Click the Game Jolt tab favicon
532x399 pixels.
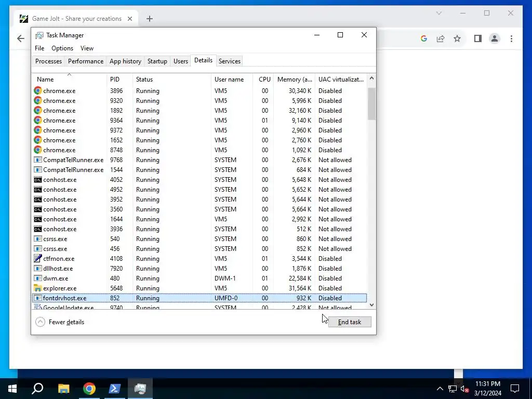24,19
